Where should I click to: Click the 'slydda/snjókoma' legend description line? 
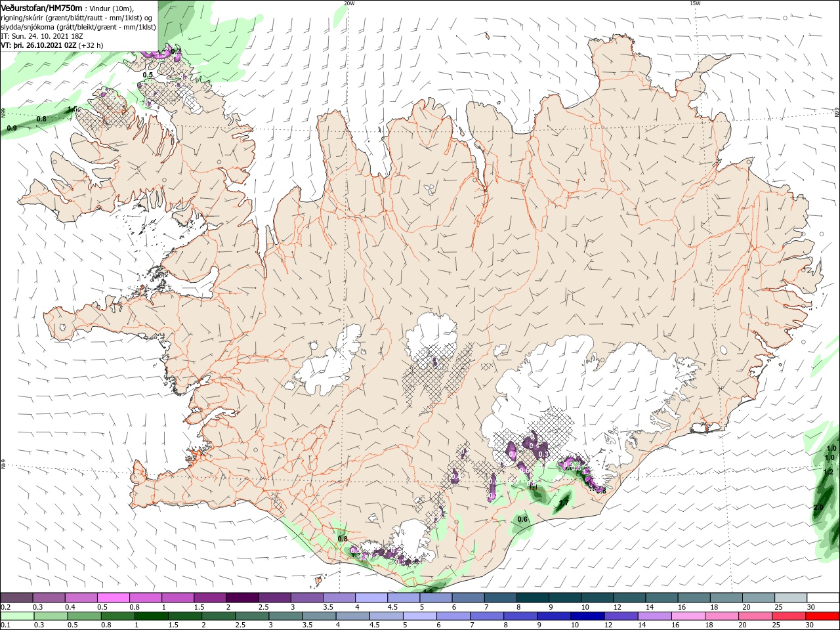(x=78, y=27)
